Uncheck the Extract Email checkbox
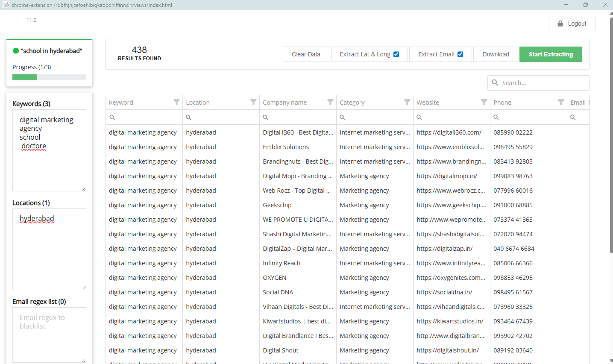Viewport: 613px width, 364px height. tap(460, 54)
